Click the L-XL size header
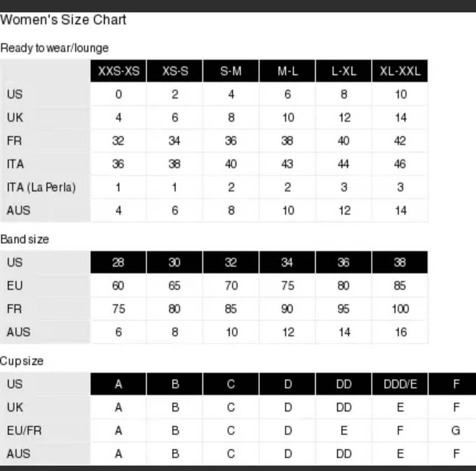 pos(344,71)
